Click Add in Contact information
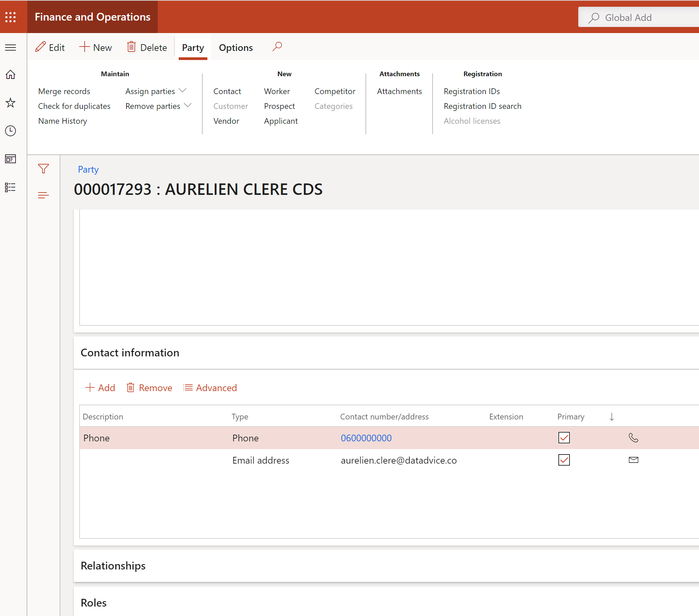 click(x=100, y=388)
